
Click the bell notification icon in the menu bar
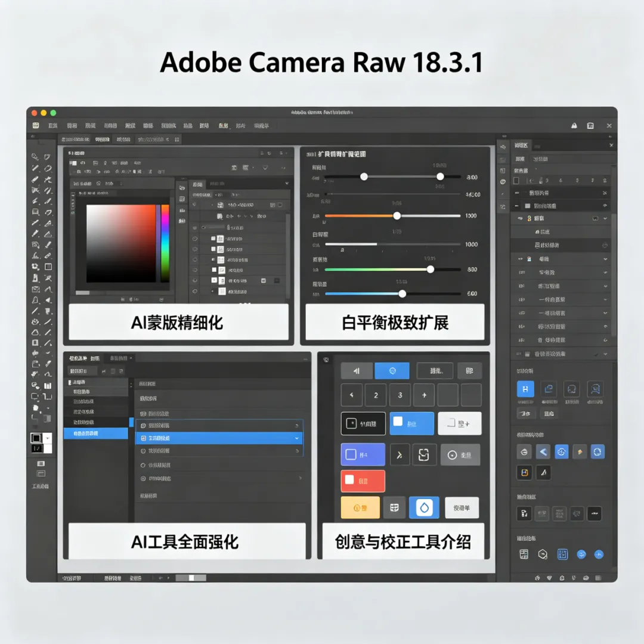click(574, 126)
